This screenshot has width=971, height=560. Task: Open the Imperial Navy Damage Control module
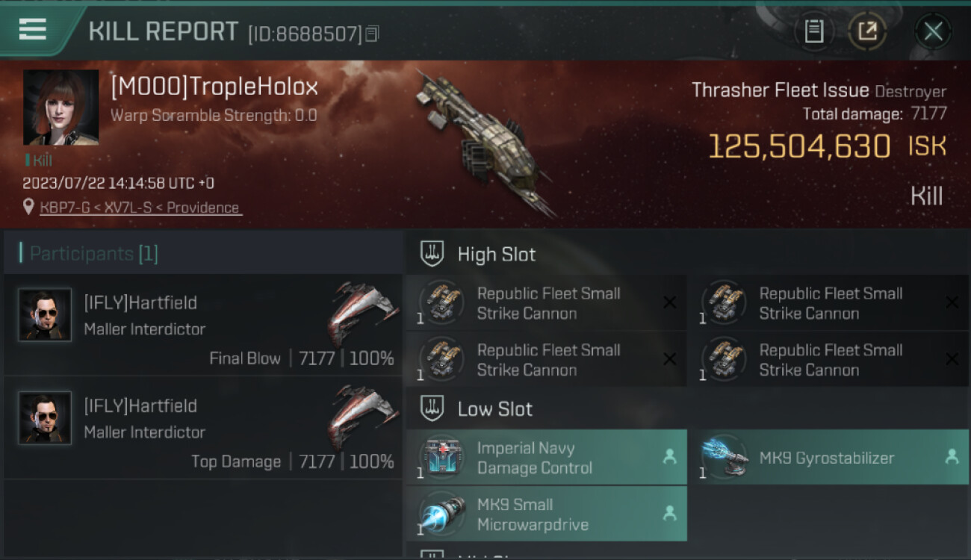pyautogui.click(x=547, y=458)
